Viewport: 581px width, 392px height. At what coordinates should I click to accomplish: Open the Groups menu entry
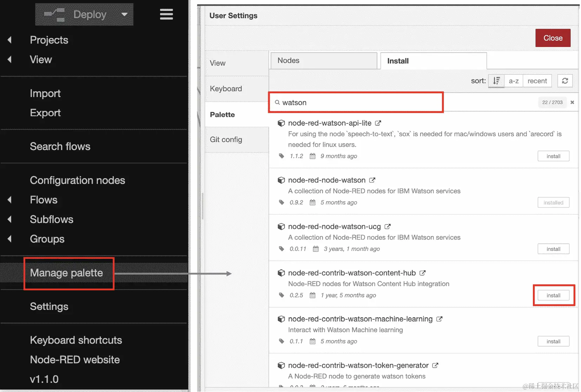(x=47, y=239)
